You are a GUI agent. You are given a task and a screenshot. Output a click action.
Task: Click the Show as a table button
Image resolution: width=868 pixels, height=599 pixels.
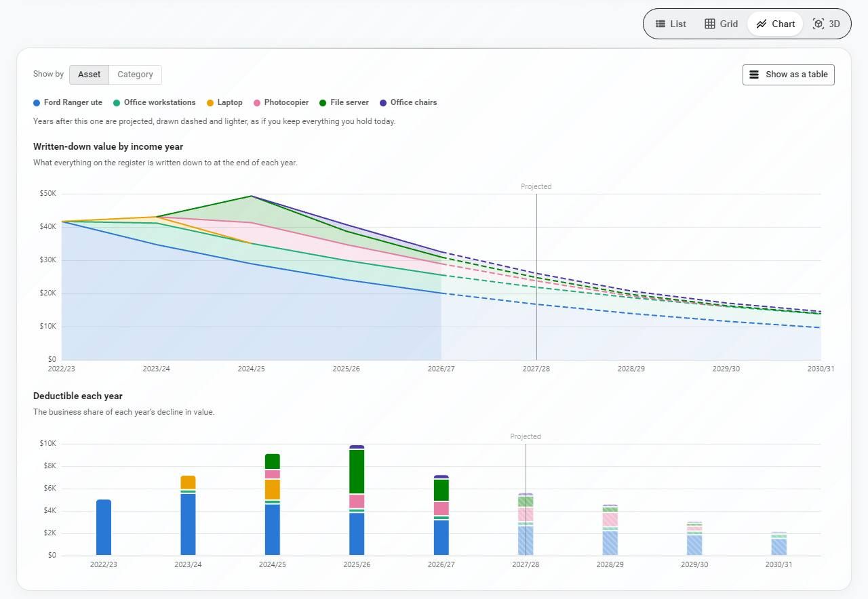click(788, 75)
